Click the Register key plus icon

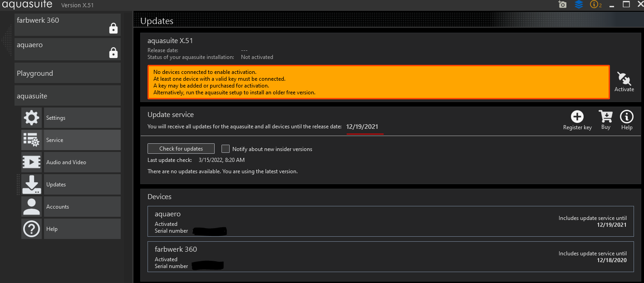[x=577, y=117]
